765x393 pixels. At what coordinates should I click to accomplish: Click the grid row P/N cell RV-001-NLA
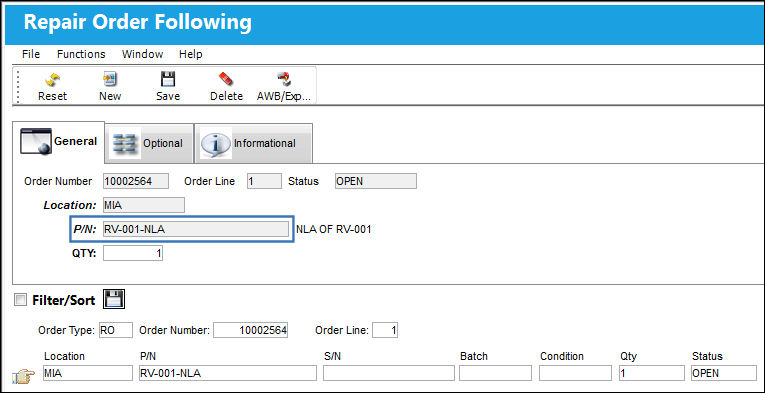point(228,373)
